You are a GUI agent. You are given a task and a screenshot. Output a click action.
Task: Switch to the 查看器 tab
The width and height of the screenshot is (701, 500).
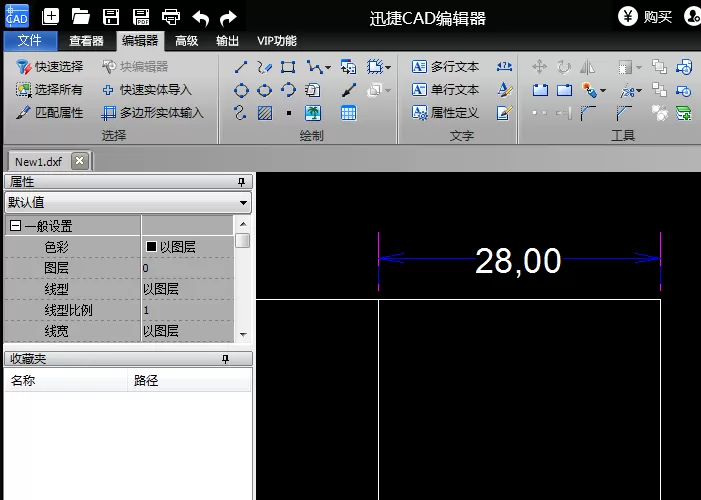(x=86, y=41)
